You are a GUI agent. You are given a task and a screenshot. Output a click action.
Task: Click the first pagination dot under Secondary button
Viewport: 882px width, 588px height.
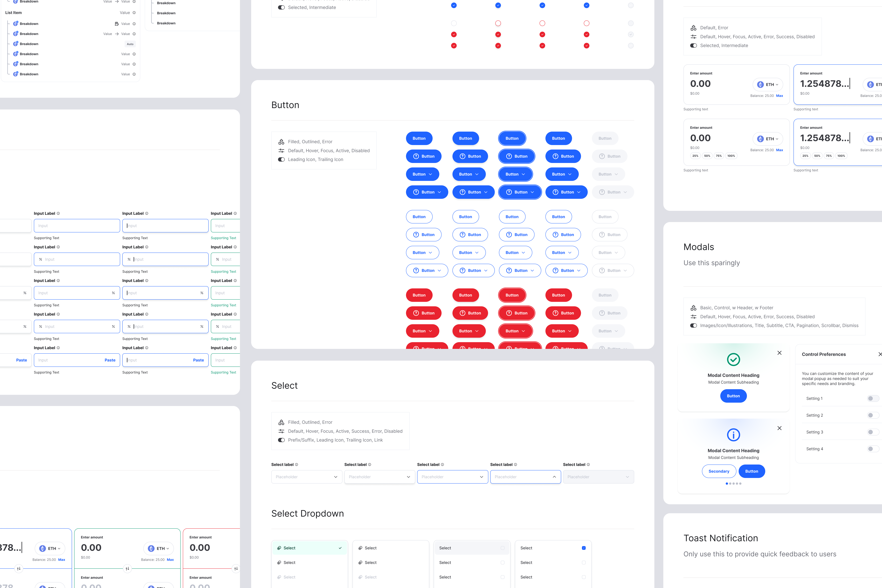pyautogui.click(x=727, y=484)
